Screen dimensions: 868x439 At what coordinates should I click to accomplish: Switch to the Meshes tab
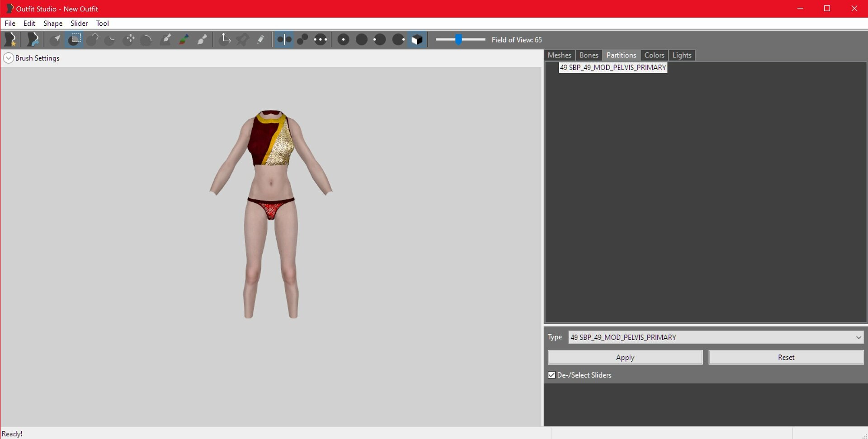tap(560, 55)
